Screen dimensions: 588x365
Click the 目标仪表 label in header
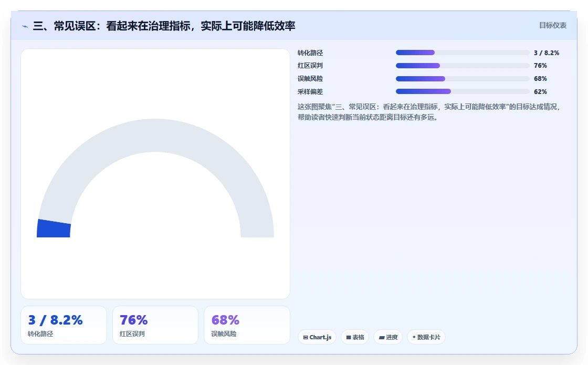point(552,26)
